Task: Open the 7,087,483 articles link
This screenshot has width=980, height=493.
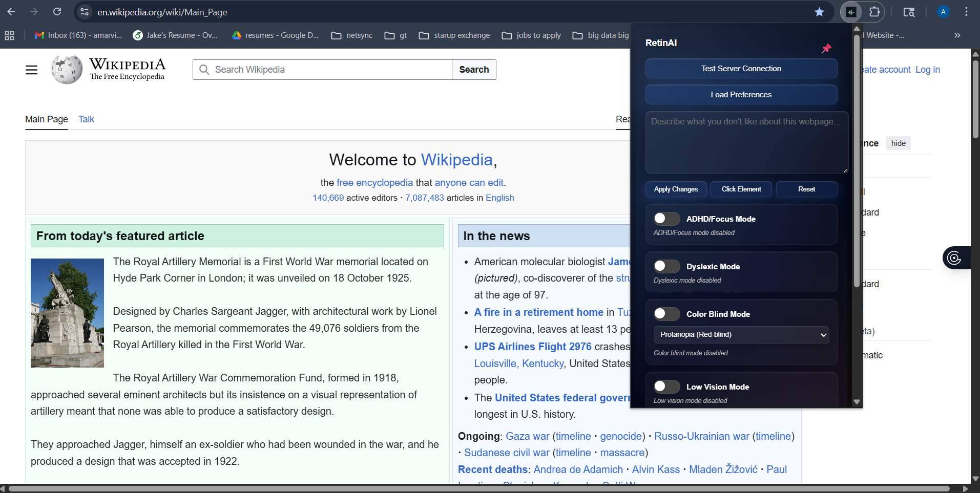Action: pyautogui.click(x=425, y=198)
